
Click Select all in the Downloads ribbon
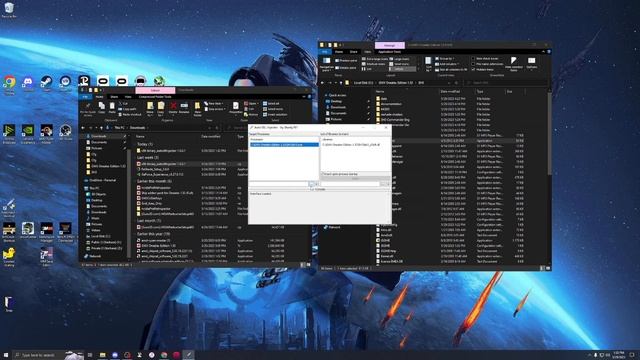tap(272, 104)
